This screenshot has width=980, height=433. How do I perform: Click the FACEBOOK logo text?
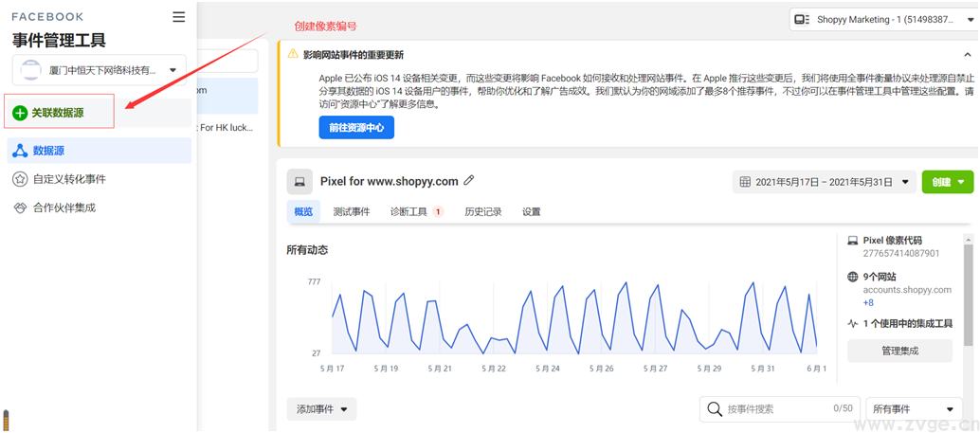[47, 17]
